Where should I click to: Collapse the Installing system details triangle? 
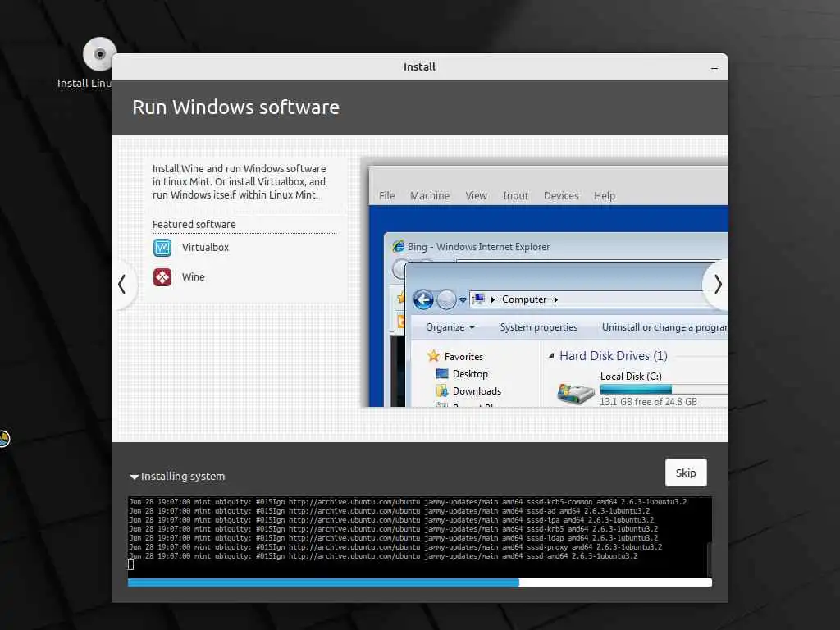pos(134,477)
